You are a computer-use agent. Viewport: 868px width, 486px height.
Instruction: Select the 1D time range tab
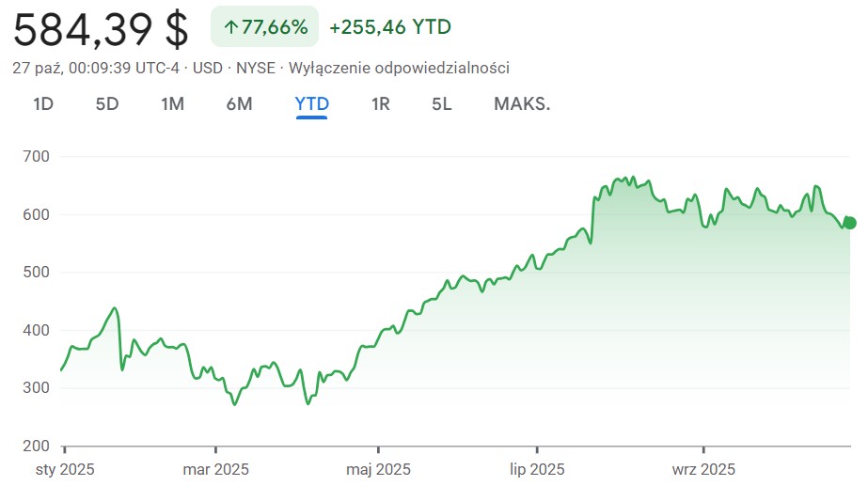point(43,103)
